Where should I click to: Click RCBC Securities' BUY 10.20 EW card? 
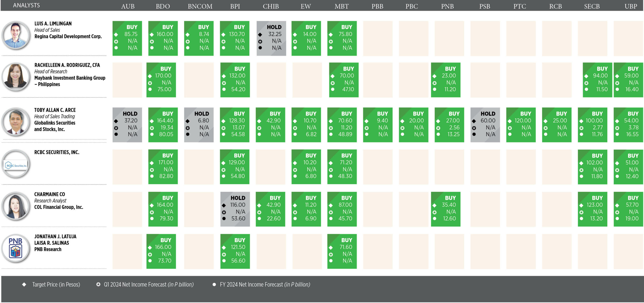click(x=306, y=167)
